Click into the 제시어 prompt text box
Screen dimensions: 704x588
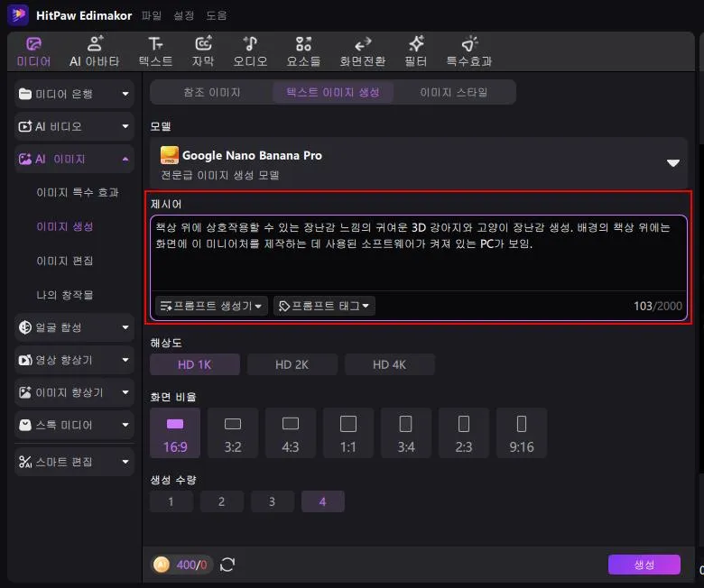(x=419, y=253)
